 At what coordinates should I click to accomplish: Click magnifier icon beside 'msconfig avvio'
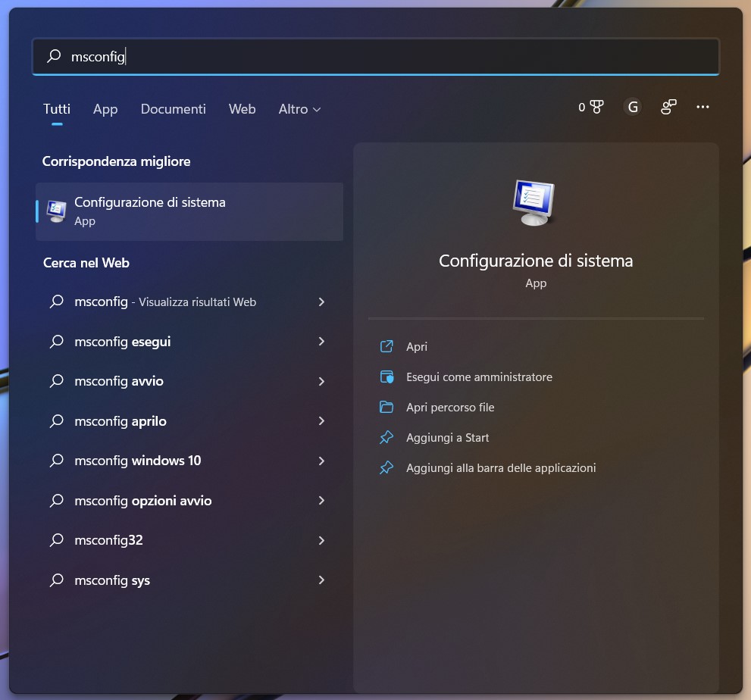(x=57, y=381)
